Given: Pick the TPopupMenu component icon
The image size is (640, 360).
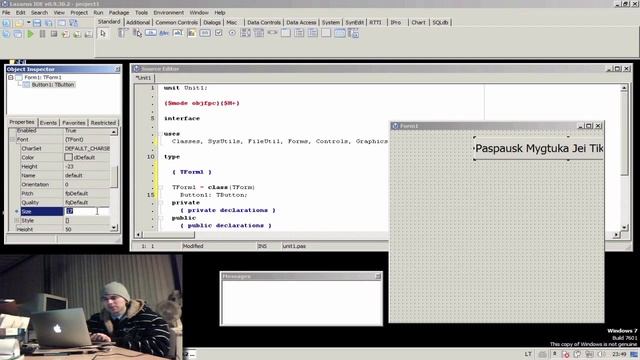Looking at the screenshot, I should (x=137, y=33).
